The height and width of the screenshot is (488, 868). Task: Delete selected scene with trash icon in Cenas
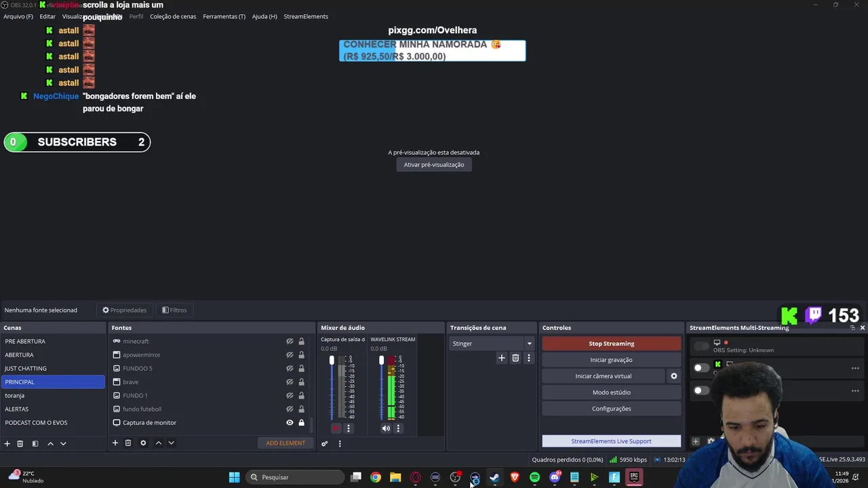[x=20, y=443]
